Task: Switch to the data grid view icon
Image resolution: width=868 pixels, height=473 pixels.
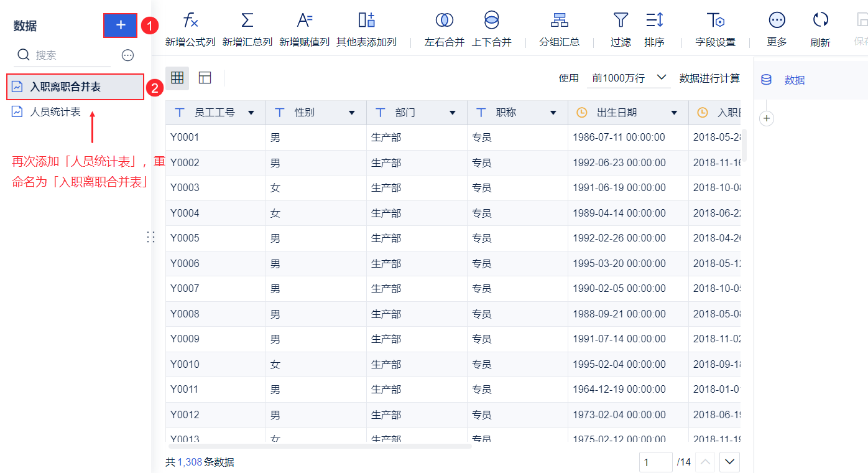Action: pos(177,78)
